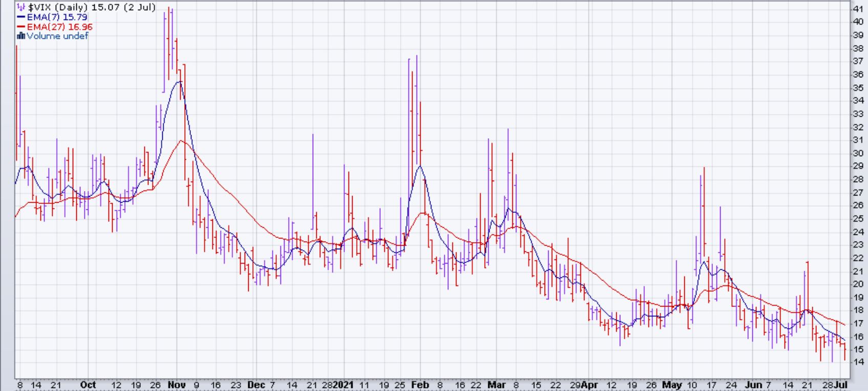Click the Volume bars legend icon
This screenshot has height=391, width=868.
[21, 36]
